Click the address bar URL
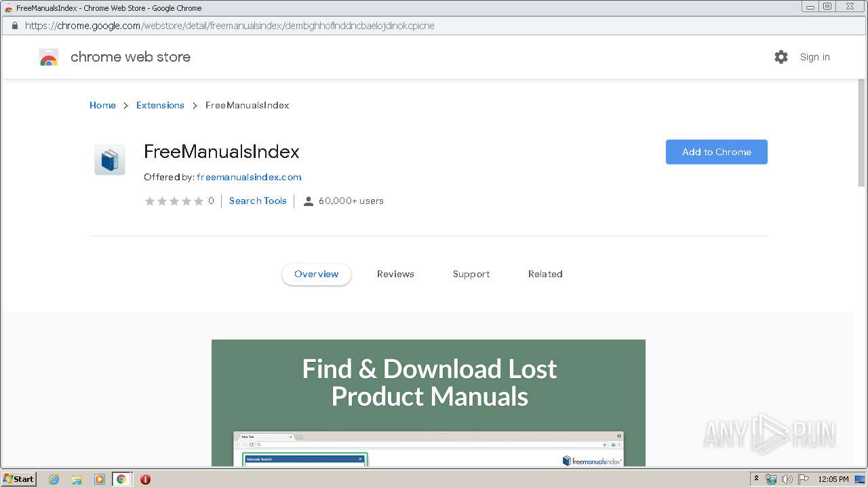This screenshot has width=868, height=488. point(229,26)
